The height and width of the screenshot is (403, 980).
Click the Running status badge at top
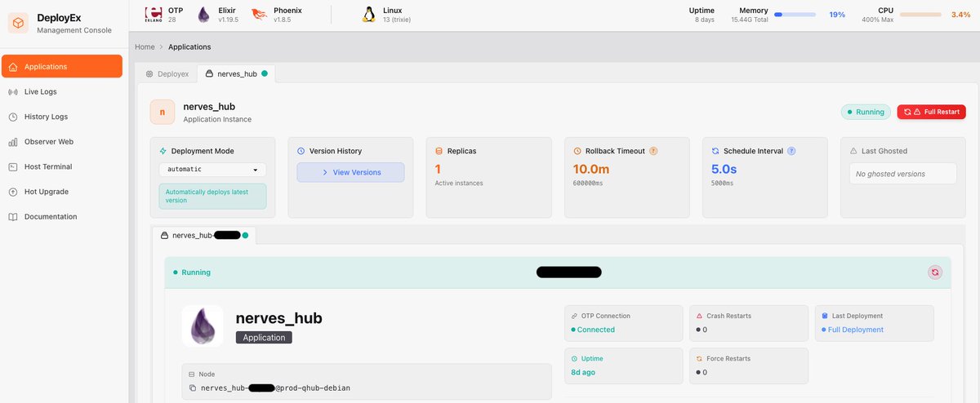pos(866,112)
